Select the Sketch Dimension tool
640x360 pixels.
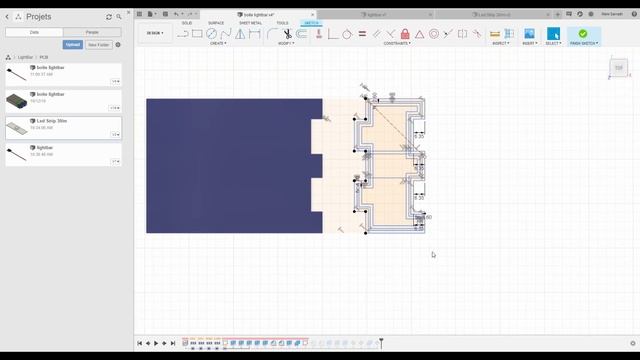[x=255, y=34]
